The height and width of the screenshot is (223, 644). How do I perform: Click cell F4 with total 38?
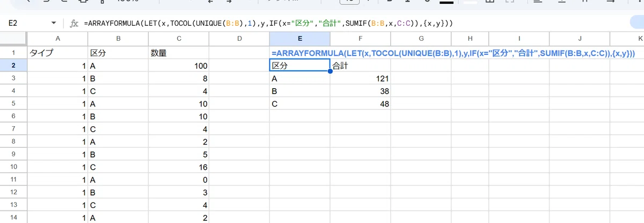(360, 91)
